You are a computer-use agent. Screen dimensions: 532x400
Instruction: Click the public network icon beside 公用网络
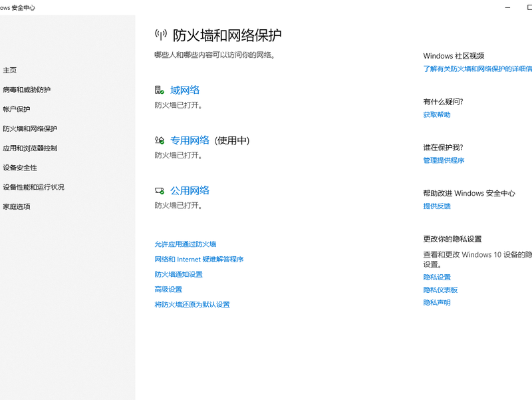[x=160, y=191]
